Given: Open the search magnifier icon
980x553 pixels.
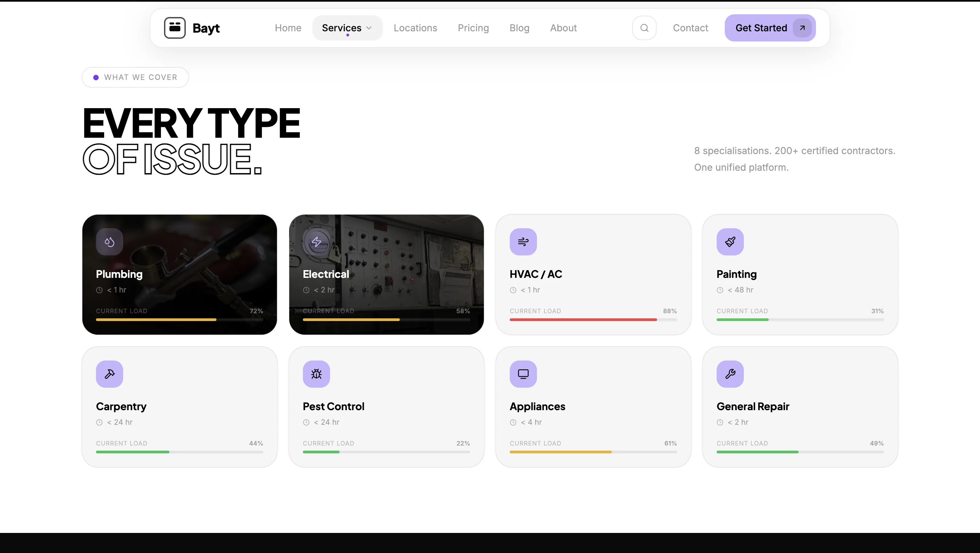Looking at the screenshot, I should [644, 28].
